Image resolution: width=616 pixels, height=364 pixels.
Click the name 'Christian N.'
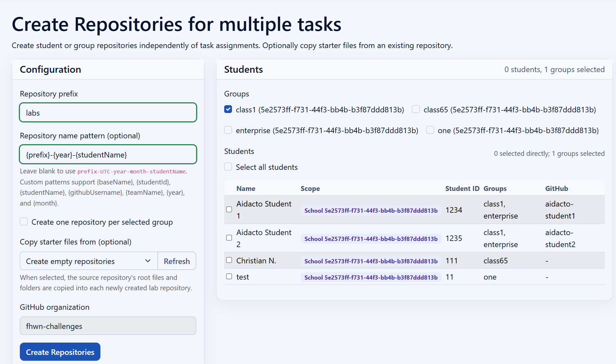256,261
